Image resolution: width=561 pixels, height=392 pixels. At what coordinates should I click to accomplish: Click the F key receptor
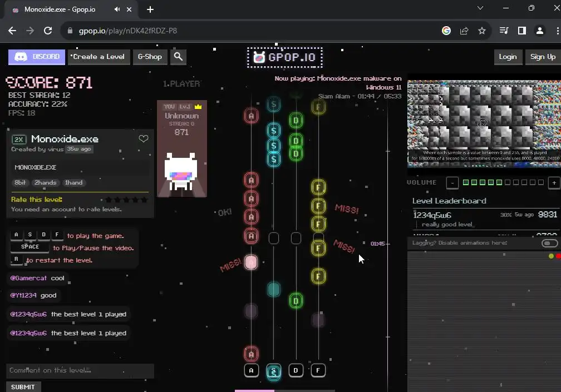(318, 370)
